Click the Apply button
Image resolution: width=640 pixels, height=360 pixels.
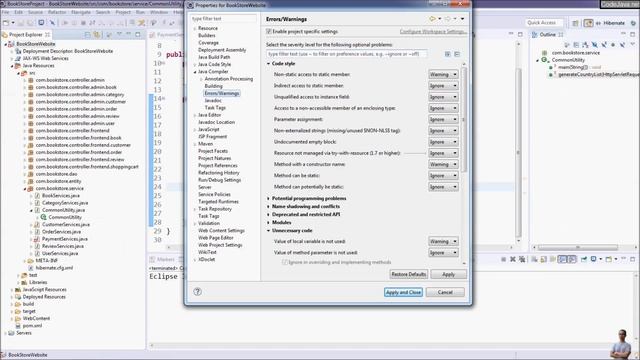tap(448, 274)
